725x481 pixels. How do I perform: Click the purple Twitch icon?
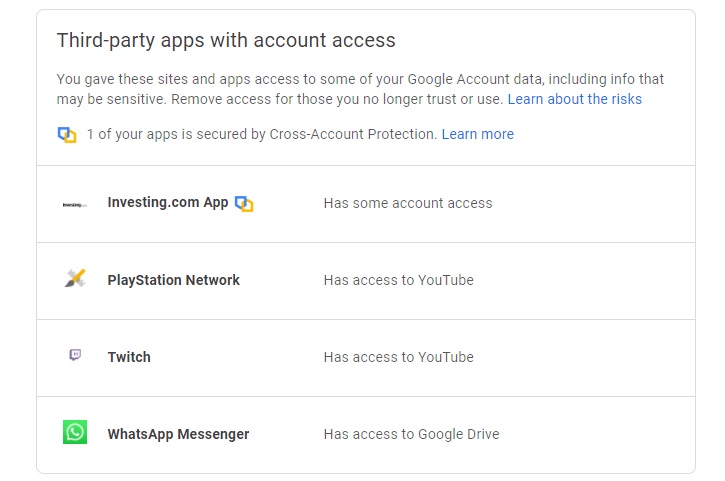point(75,356)
